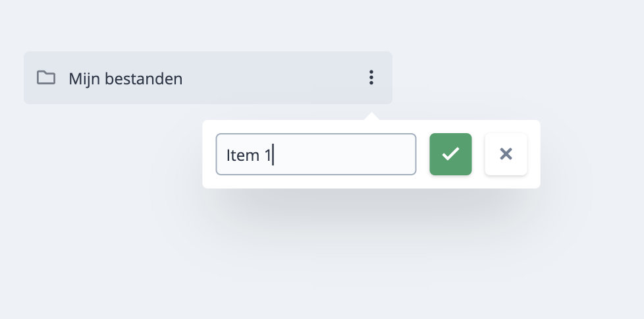Confirm the name with the green checkmark

click(450, 154)
